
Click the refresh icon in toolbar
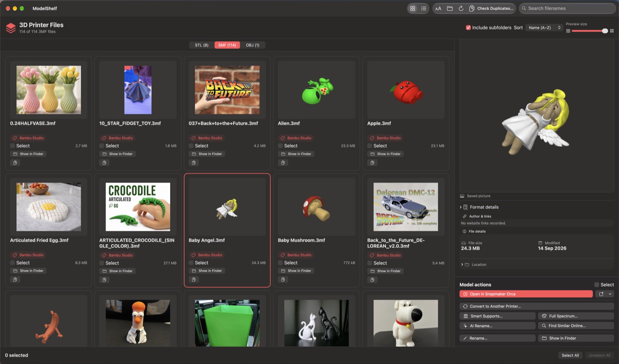coord(461,8)
